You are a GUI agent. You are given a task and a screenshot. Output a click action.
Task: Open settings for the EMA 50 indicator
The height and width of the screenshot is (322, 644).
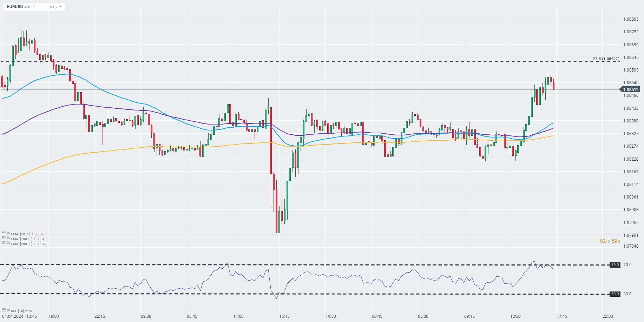point(4,233)
